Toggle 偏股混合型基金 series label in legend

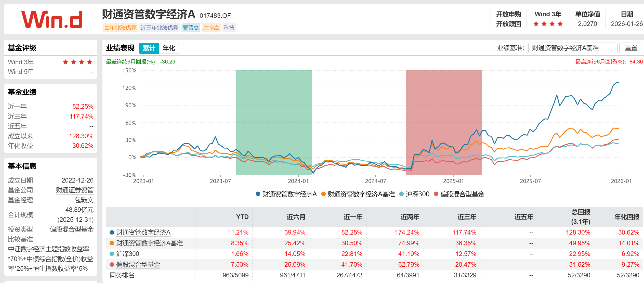pos(462,194)
